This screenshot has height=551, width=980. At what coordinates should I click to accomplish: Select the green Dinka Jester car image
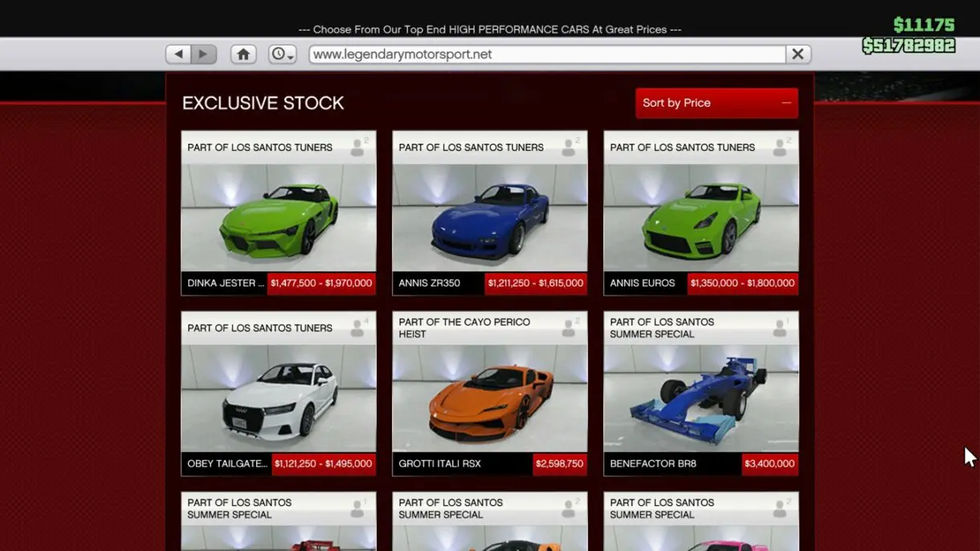279,218
